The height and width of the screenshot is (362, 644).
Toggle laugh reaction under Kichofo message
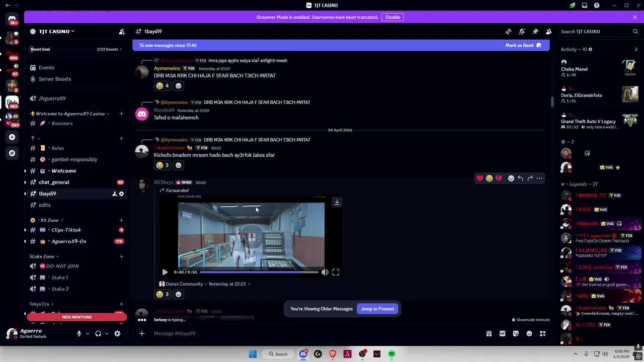163,165
